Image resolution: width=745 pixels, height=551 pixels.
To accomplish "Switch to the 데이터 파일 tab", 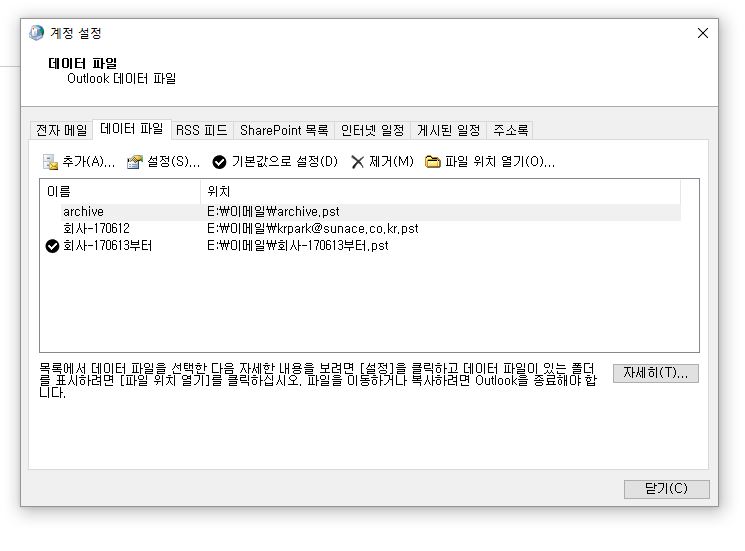I will (132, 129).
